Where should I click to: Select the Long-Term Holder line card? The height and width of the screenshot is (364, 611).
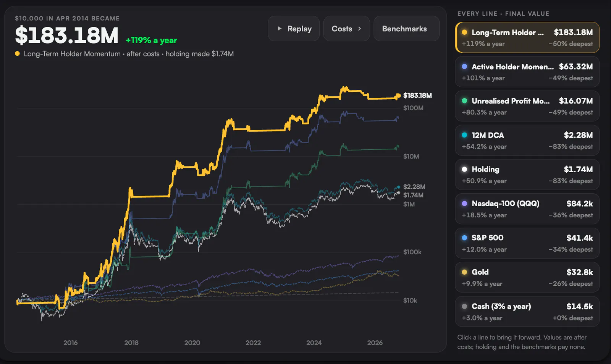(527, 37)
